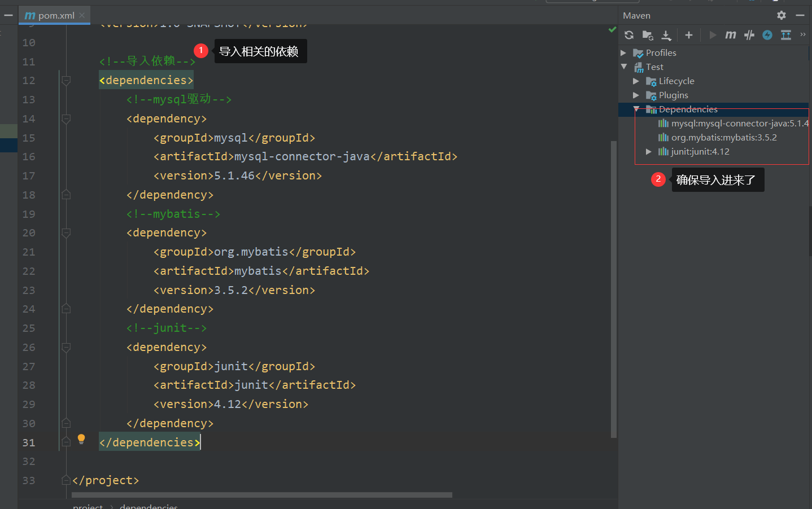Close the pom.xml tab
Image resolution: width=812 pixels, height=509 pixels.
coord(82,15)
